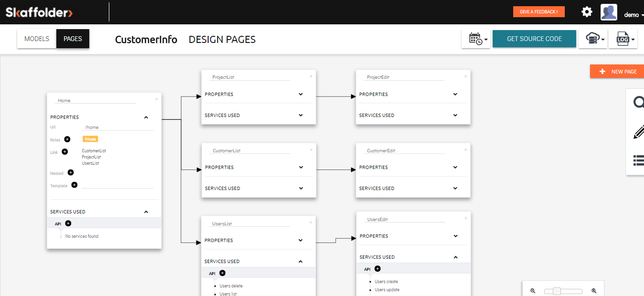Expand ProjectEdit PROPERTIES section
This screenshot has height=296, width=644.
(x=455, y=94)
